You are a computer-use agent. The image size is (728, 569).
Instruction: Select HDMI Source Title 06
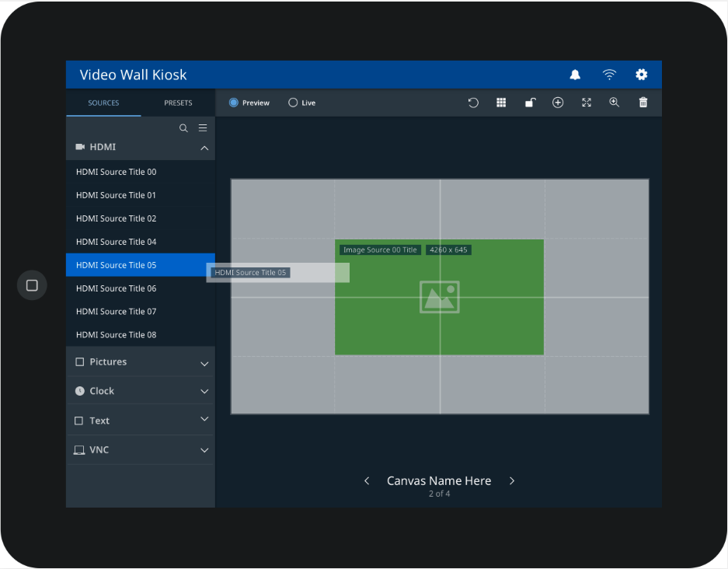point(140,288)
